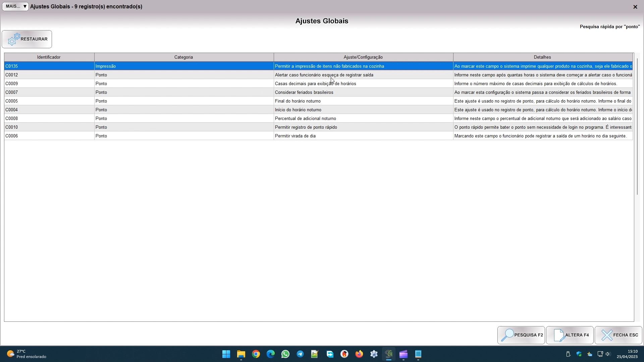Click the PESQUISA F2 search button
The width and height of the screenshot is (644, 362).
tap(521, 335)
